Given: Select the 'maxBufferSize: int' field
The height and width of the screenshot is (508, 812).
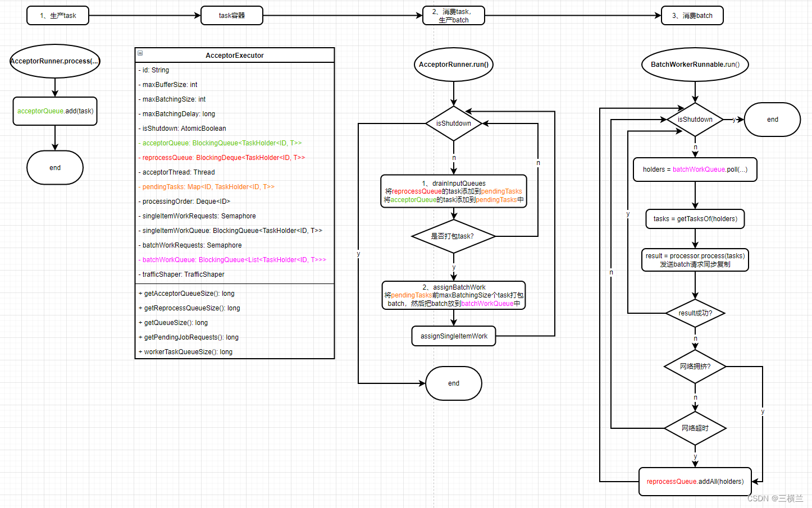Looking at the screenshot, I should (x=235, y=85).
